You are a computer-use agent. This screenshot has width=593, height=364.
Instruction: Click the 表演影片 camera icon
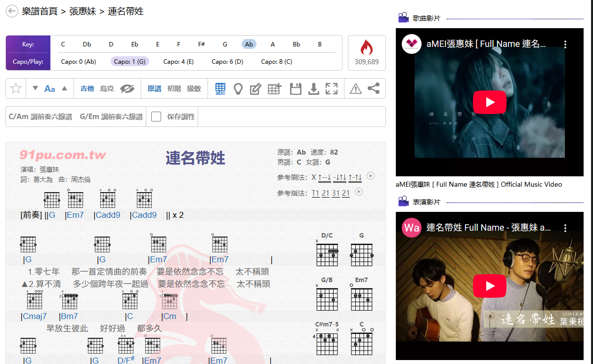403,202
